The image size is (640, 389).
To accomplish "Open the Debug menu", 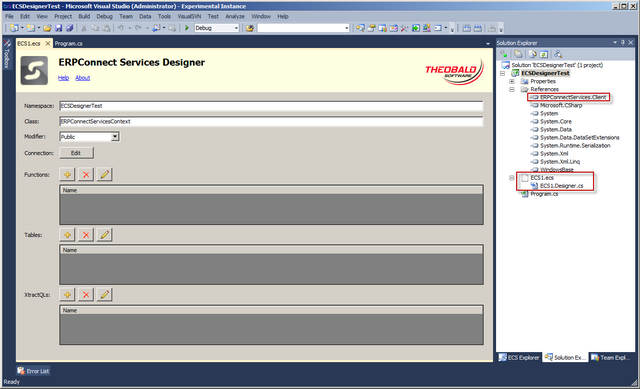I will tap(104, 16).
